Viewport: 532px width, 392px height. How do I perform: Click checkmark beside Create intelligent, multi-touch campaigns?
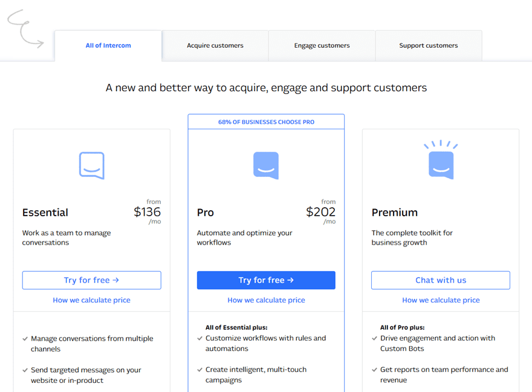[x=199, y=370]
